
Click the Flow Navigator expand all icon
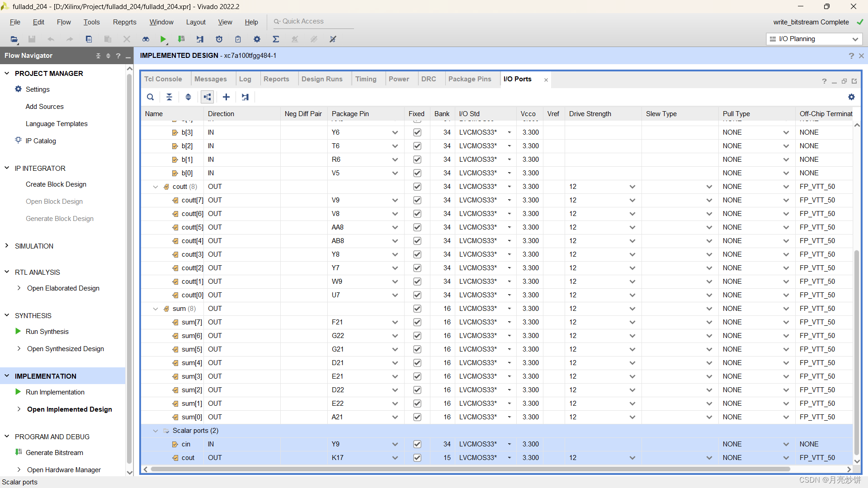(x=108, y=56)
